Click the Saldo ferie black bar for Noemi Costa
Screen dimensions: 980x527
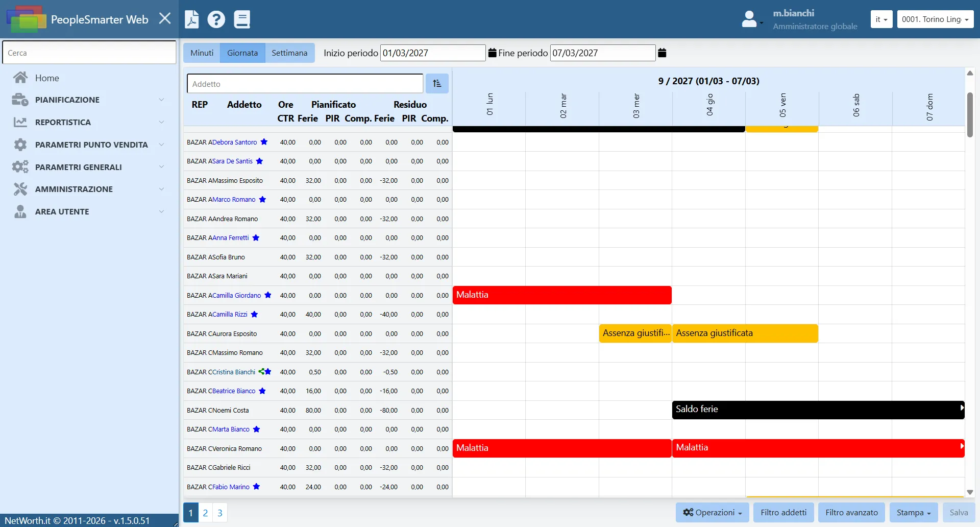point(818,410)
